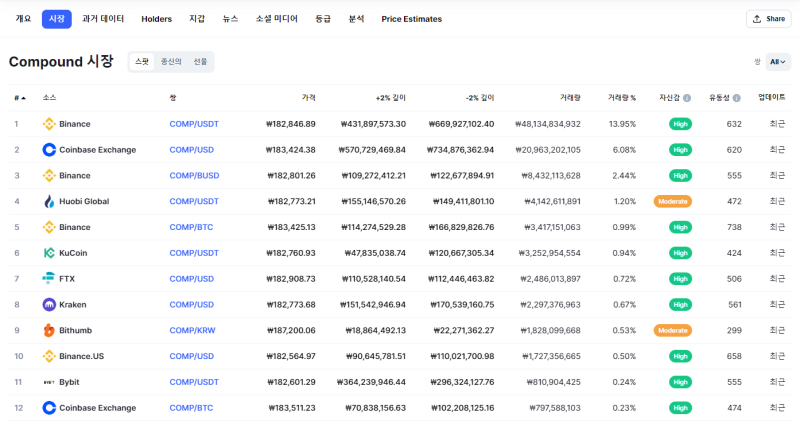This screenshot has height=421, width=800.
Task: Open the 뉴스 tab
Action: point(231,19)
